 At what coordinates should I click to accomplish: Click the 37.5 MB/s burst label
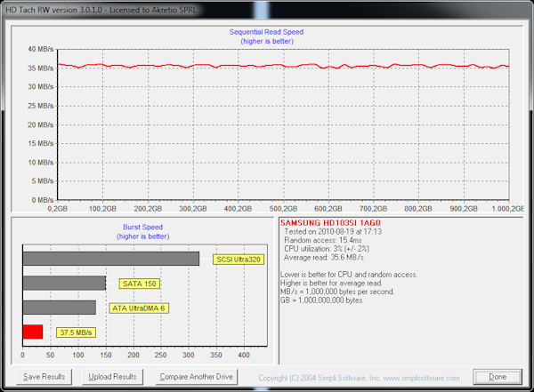(75, 332)
